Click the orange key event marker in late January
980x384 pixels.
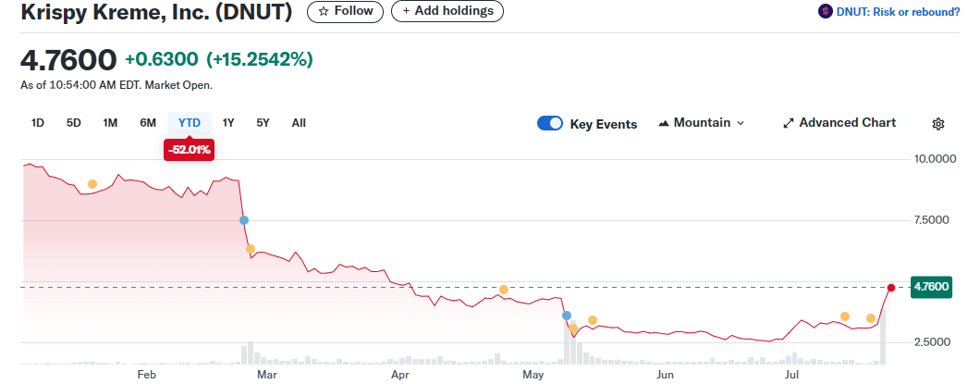coord(92,184)
